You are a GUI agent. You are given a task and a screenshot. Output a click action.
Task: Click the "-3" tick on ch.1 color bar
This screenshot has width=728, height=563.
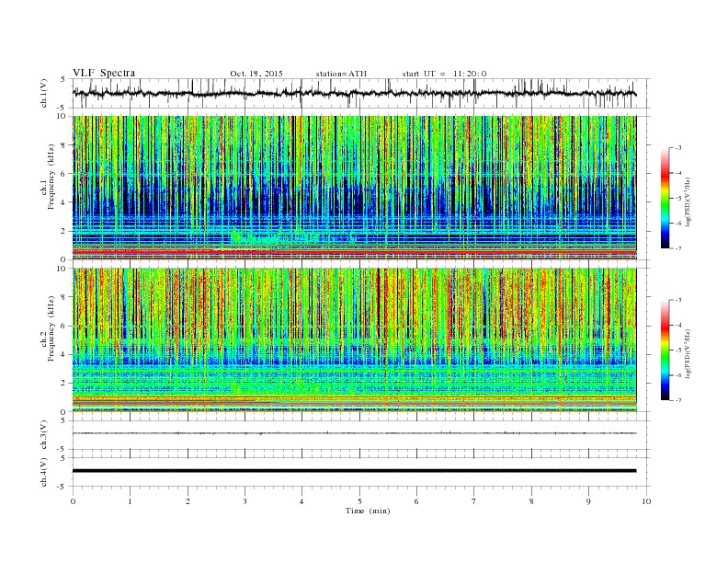pos(678,148)
